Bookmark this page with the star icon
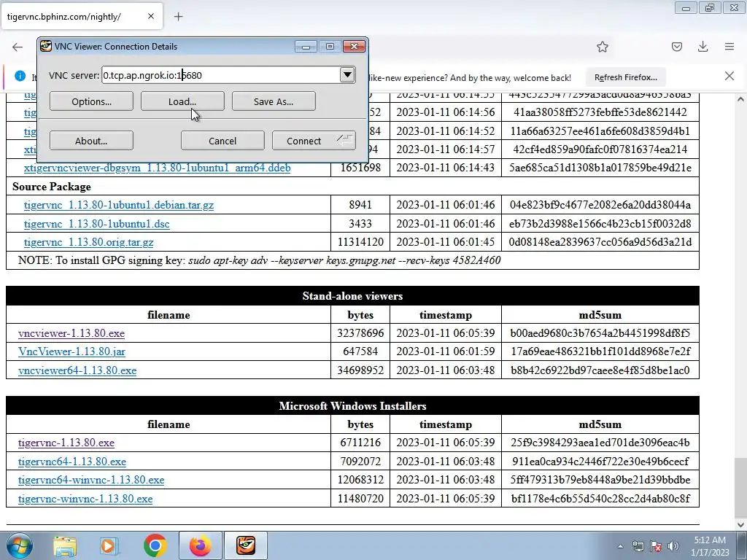 click(x=603, y=47)
